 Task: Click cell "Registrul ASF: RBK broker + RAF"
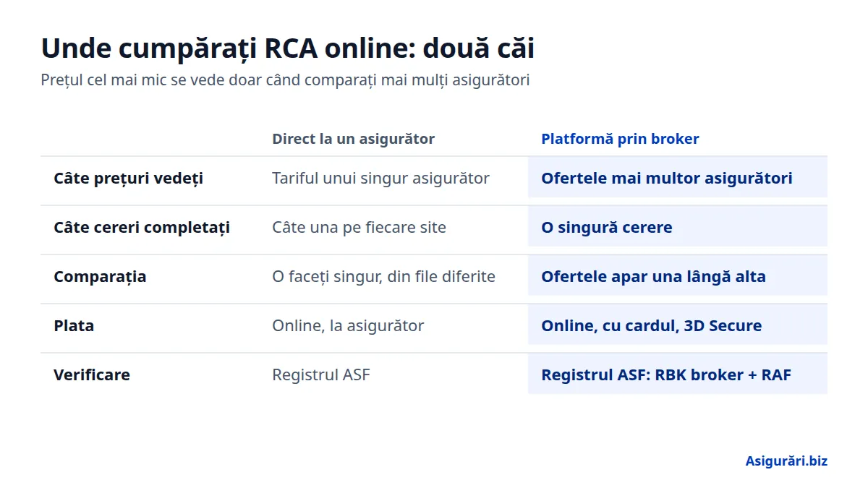pos(678,374)
